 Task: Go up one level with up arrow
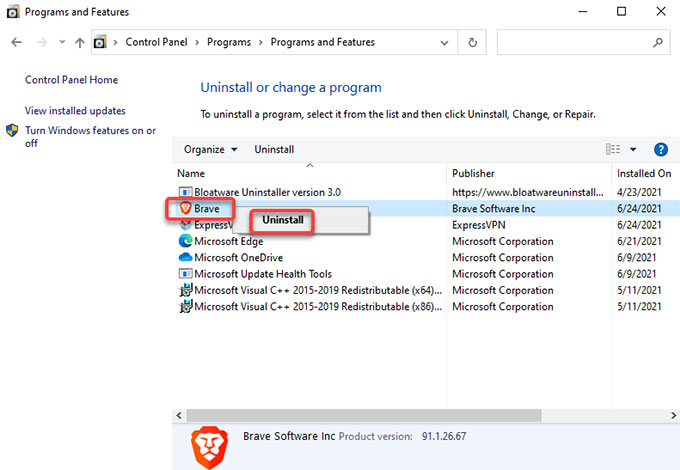point(79,42)
